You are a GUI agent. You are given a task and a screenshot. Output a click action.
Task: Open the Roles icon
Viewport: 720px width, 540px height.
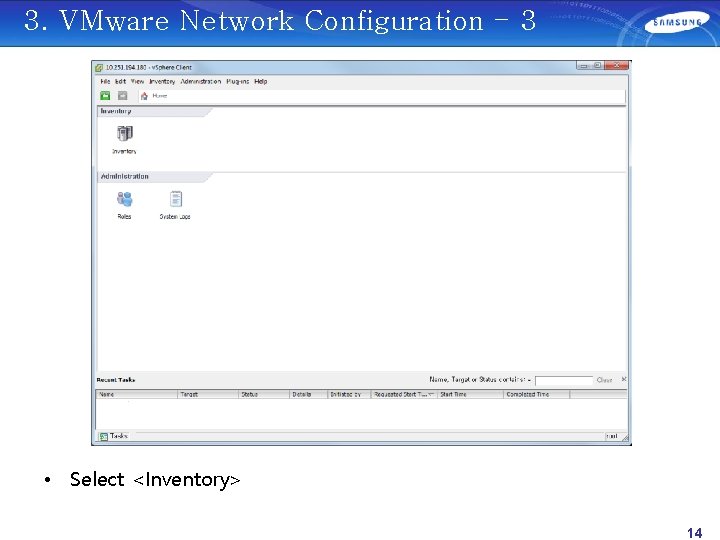(124, 199)
